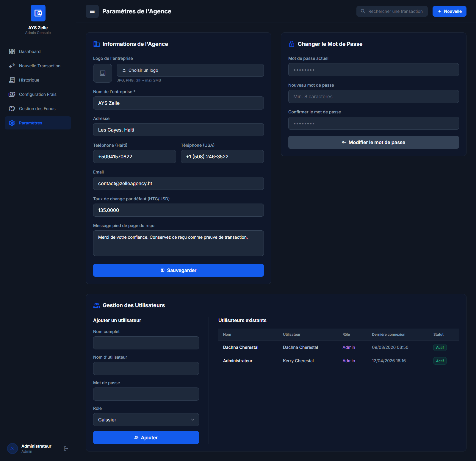476x461 pixels.
Task: Click the Taux de change input field
Action: click(x=178, y=210)
